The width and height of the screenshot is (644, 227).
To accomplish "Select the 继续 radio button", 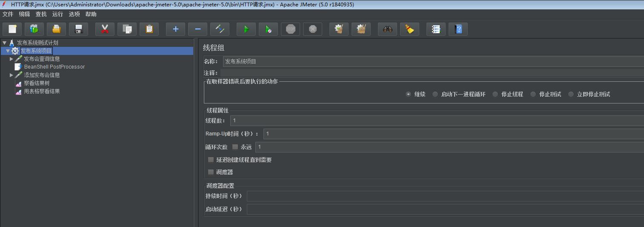I will click(409, 94).
